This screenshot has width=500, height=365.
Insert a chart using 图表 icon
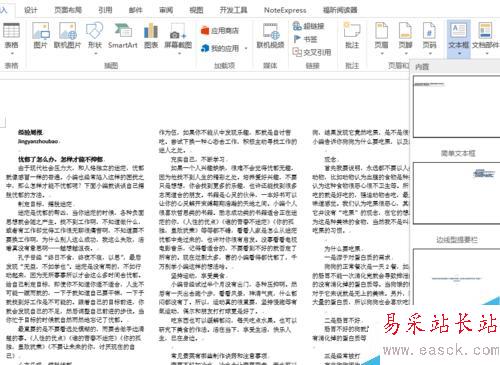[151, 35]
